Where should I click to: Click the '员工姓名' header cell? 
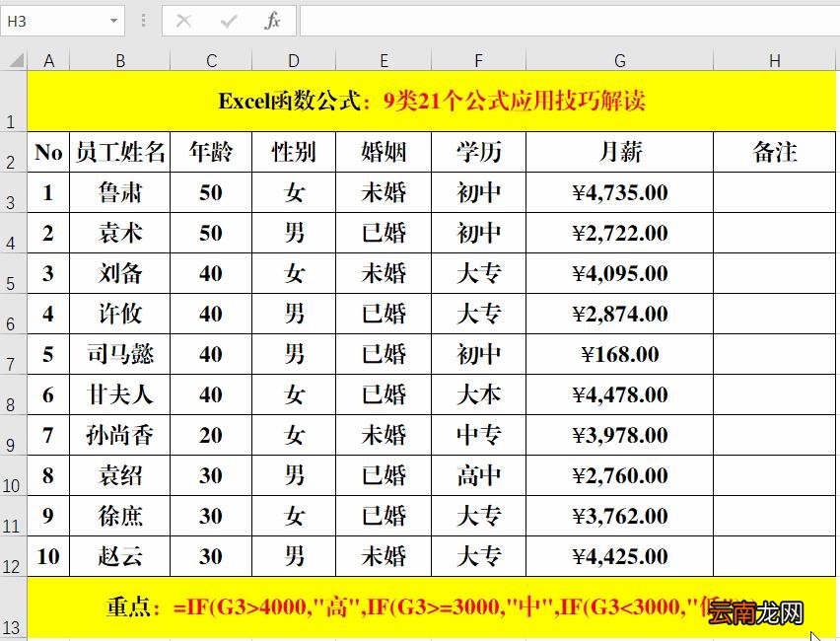[120, 152]
